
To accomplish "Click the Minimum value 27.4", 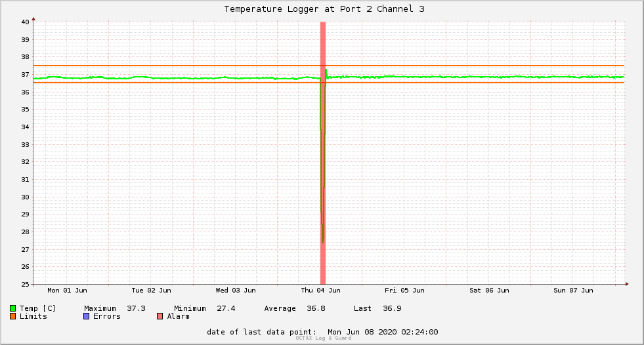I will pyautogui.click(x=226, y=308).
